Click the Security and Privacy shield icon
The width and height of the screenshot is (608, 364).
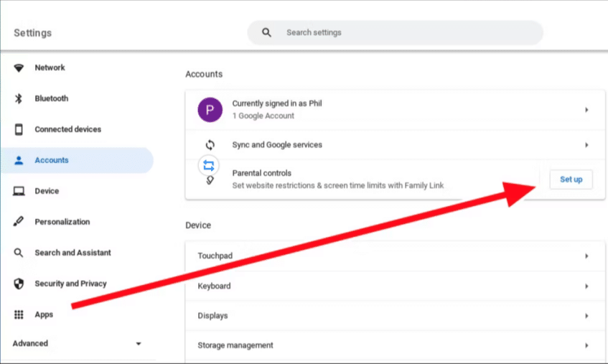tap(19, 284)
